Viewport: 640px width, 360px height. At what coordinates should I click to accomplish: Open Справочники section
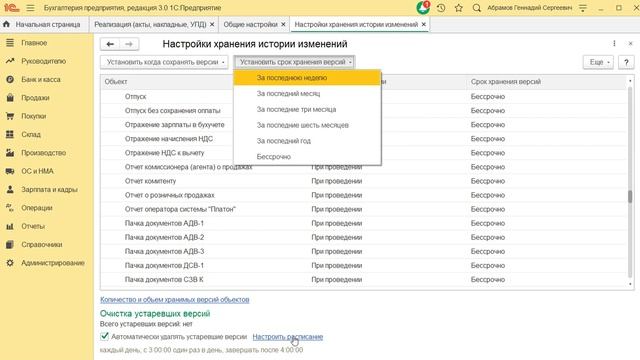point(42,244)
